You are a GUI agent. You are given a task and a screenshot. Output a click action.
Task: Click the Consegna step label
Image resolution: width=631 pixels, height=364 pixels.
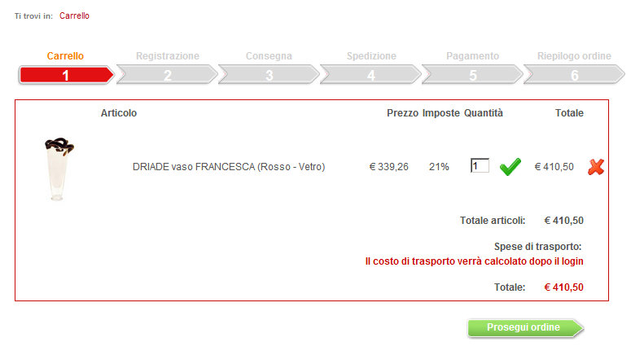[x=269, y=56]
